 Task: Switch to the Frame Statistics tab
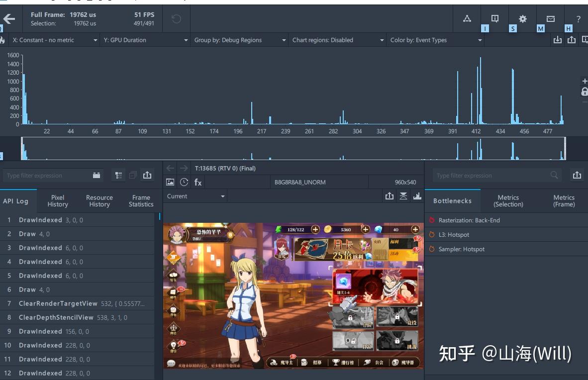(141, 201)
